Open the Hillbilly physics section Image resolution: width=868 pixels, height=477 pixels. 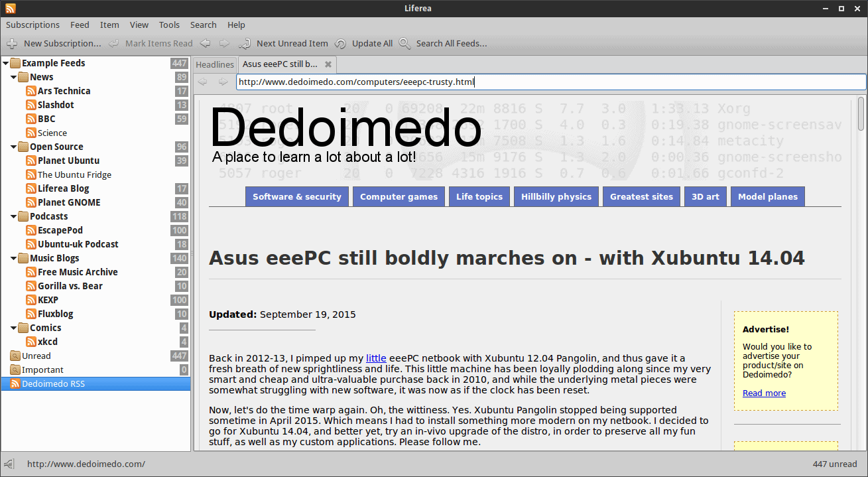(x=556, y=196)
